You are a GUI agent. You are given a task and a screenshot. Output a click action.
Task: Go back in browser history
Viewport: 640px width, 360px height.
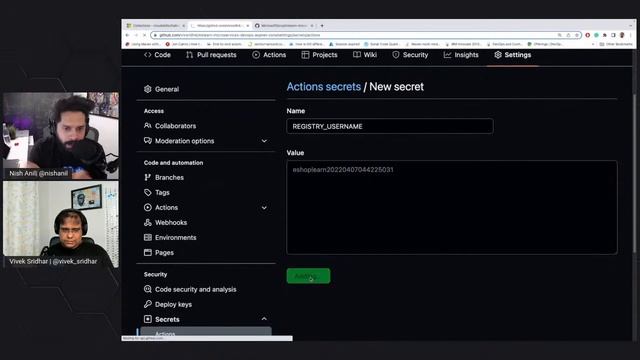pyautogui.click(x=127, y=36)
